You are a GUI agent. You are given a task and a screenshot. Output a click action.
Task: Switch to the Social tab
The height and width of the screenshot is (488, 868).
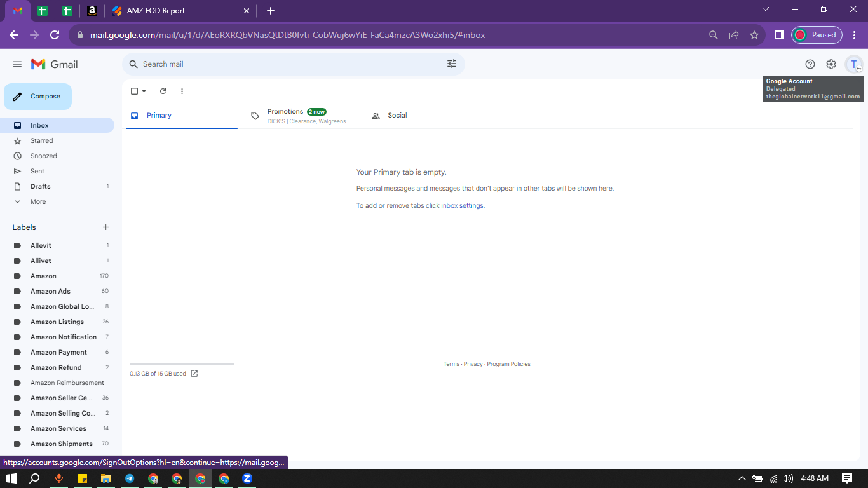click(423, 116)
